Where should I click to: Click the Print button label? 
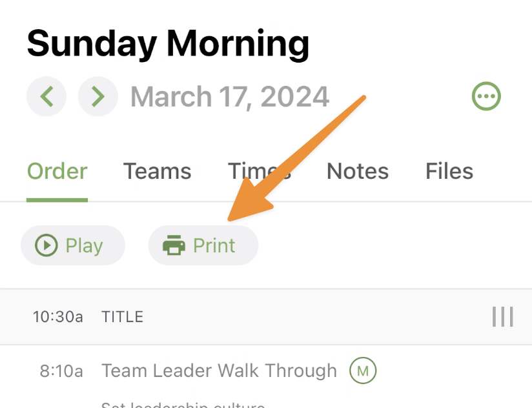[214, 245]
